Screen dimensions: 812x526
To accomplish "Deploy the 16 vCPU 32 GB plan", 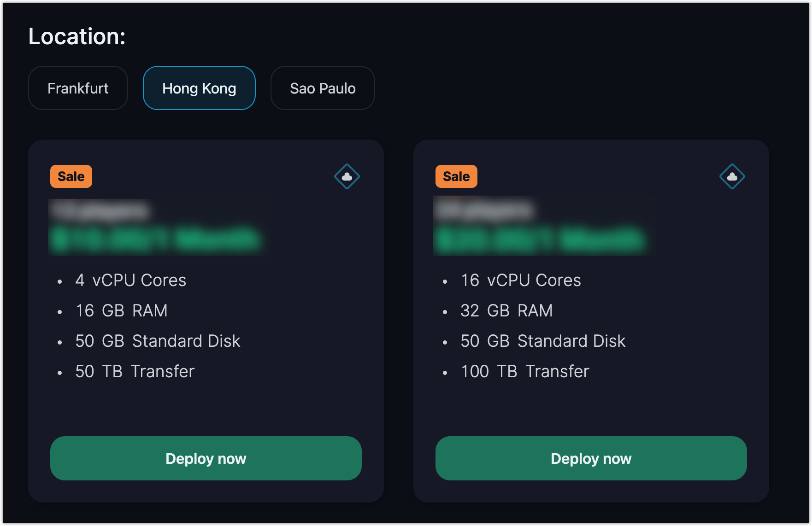I will tap(591, 458).
